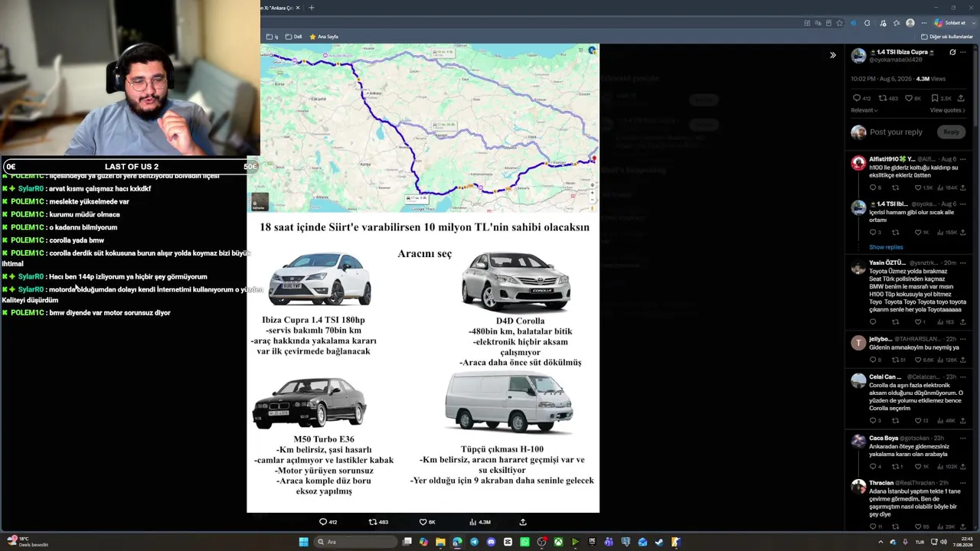Screen dimensions: 980x551
Task: Open the browser profile avatar
Action: click(x=910, y=23)
